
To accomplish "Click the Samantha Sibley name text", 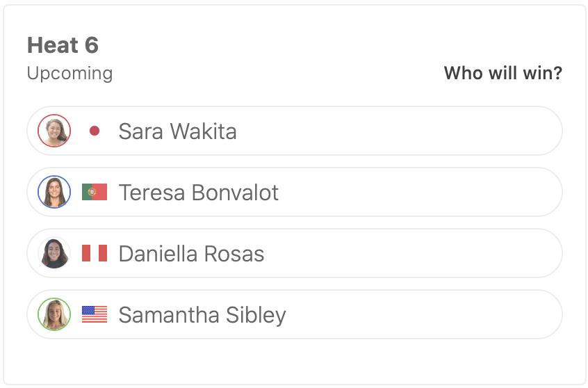I will point(202,315).
